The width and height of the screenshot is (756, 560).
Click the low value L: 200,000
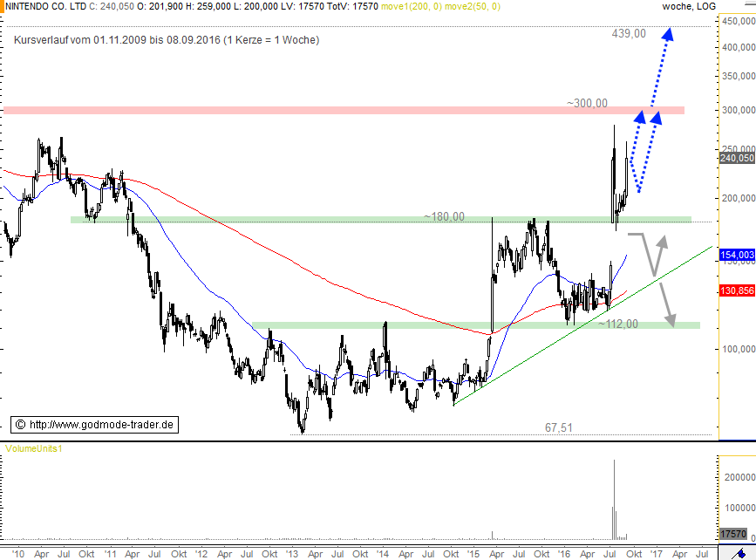pyautogui.click(x=255, y=6)
